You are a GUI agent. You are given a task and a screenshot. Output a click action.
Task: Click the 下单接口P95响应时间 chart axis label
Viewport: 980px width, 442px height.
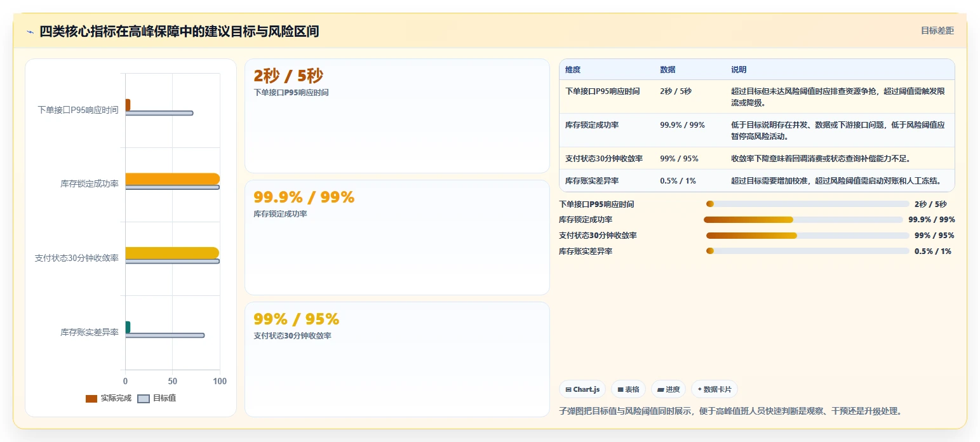pos(78,109)
